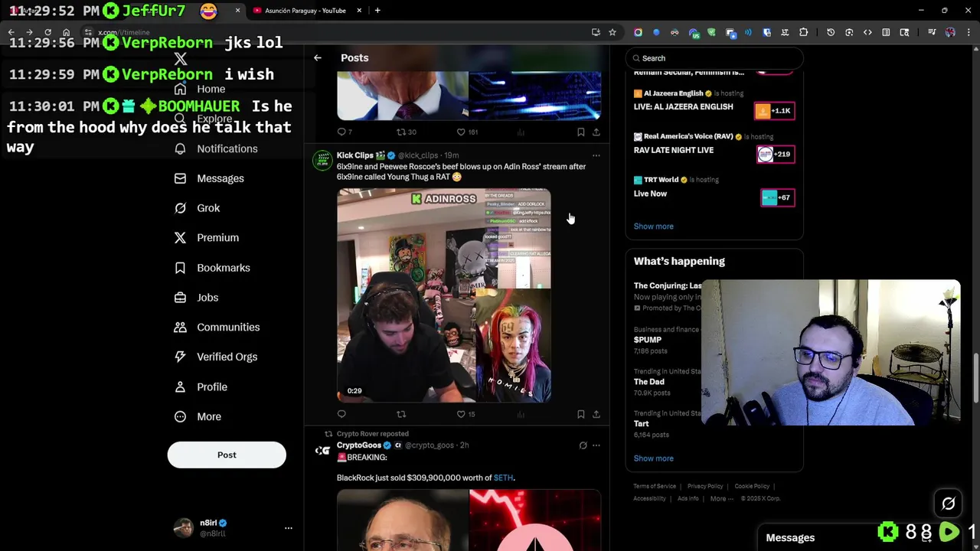Switch to Asunción Paraguay YouTube tab

(305, 11)
